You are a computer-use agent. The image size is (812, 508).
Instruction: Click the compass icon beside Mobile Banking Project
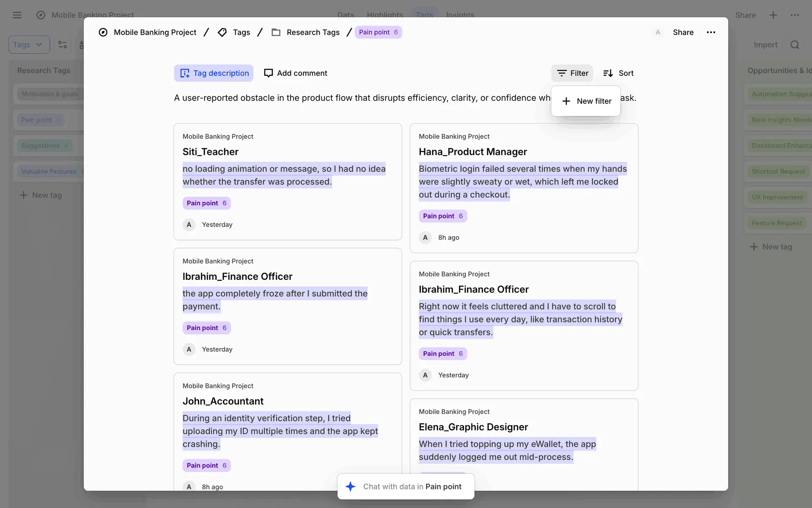pyautogui.click(x=103, y=32)
